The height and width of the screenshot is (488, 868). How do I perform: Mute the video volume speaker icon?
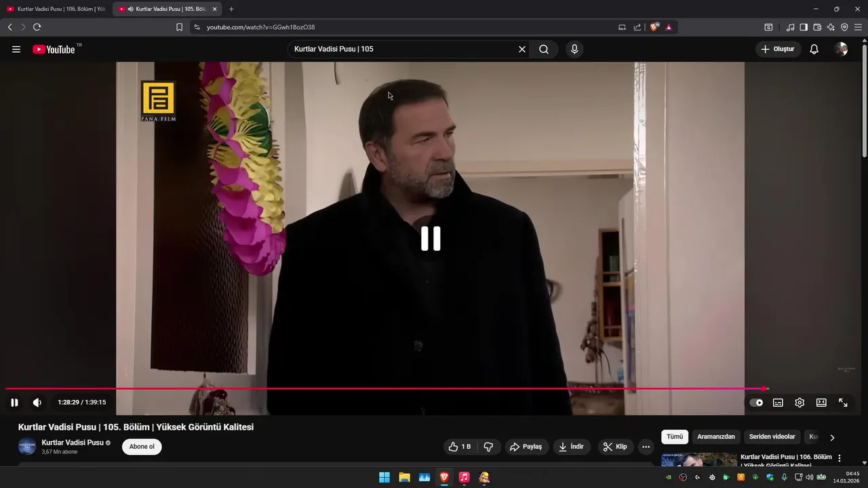point(37,403)
